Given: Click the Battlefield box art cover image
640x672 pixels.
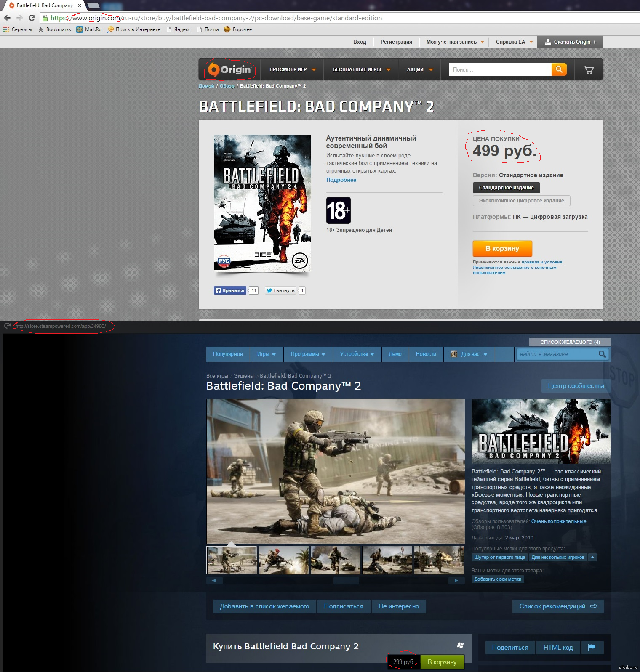Looking at the screenshot, I should coord(262,203).
